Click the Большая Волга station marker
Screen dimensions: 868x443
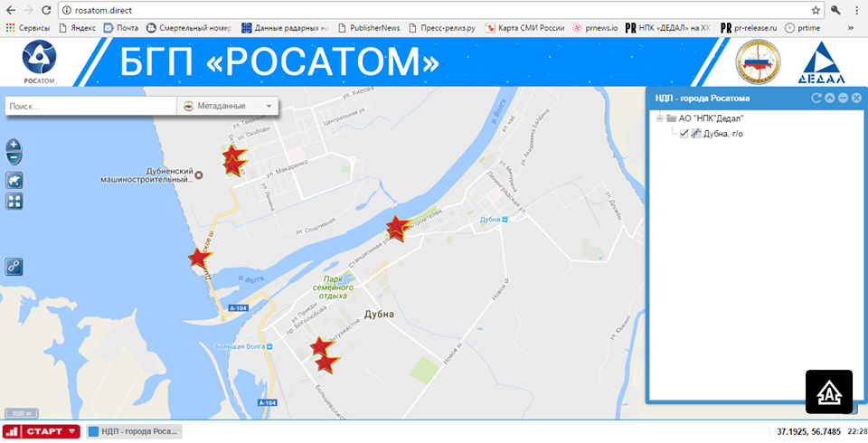[269, 346]
